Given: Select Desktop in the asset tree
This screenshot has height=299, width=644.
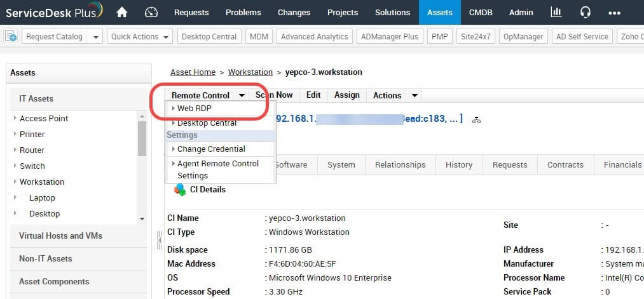Looking at the screenshot, I should point(45,214).
